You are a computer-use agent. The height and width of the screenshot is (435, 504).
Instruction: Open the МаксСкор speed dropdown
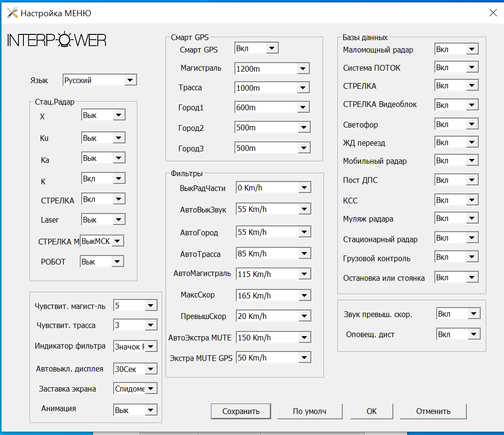(x=304, y=296)
